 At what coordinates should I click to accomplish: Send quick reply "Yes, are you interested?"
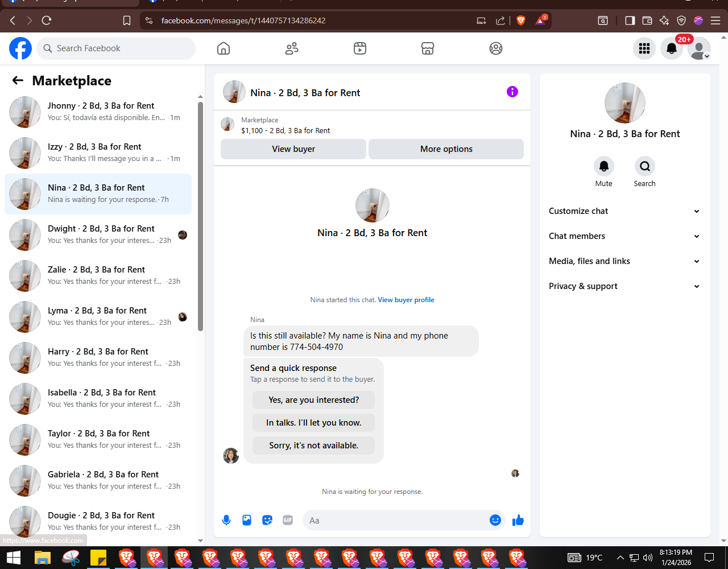point(314,400)
